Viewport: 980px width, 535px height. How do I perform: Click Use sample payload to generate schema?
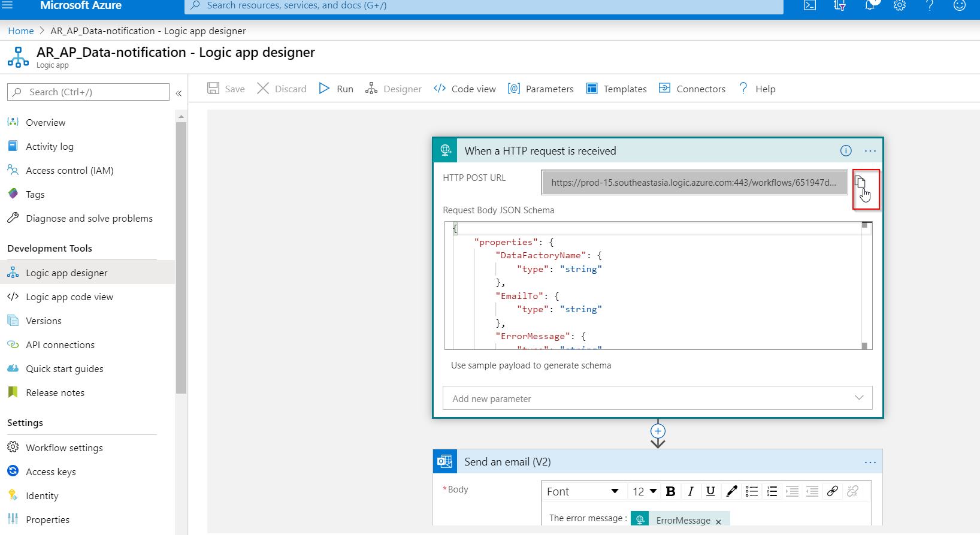pos(531,365)
